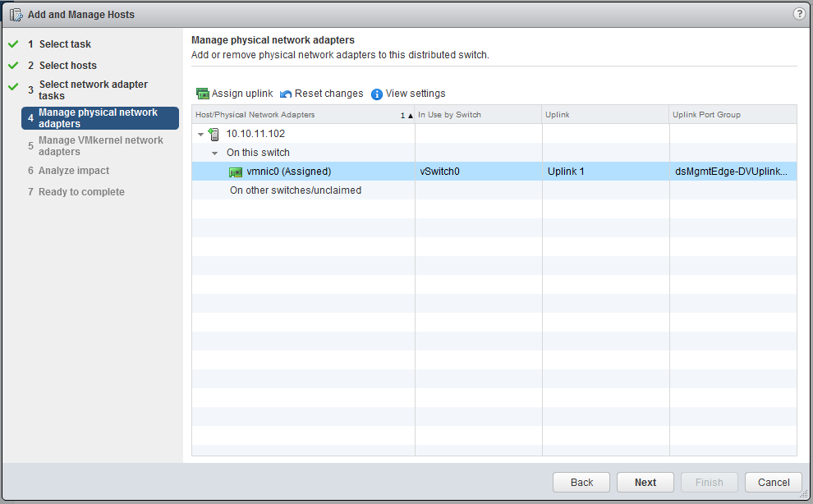Cancel the wizard
The width and height of the screenshot is (813, 504).
774,483
